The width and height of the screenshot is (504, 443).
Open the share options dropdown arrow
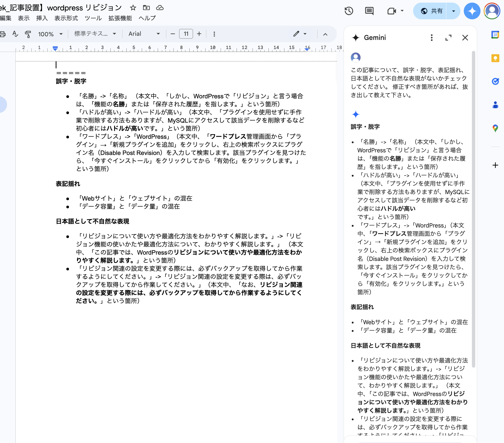[453, 11]
